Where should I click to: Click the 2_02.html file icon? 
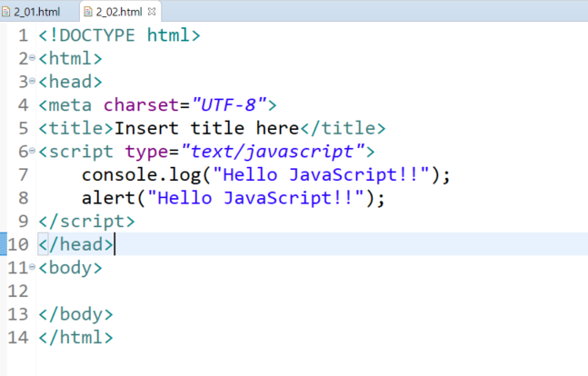tap(88, 12)
